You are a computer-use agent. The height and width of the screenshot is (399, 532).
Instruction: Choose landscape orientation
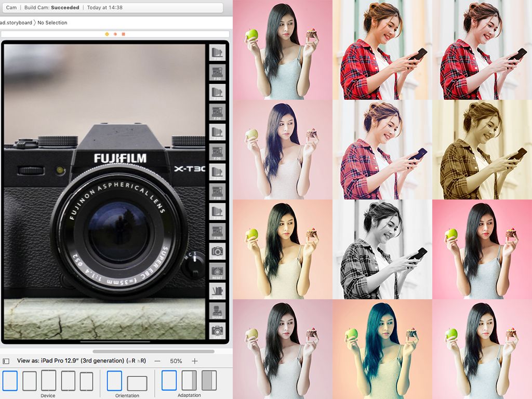click(137, 383)
